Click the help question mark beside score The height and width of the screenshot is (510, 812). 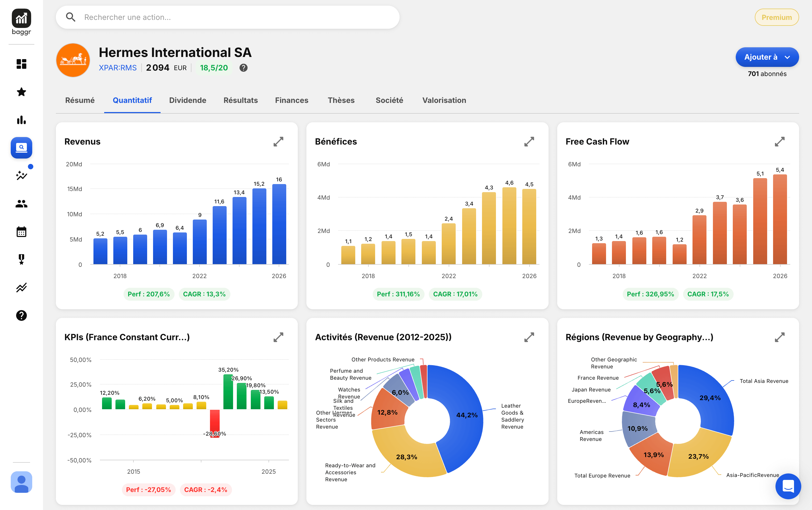243,68
